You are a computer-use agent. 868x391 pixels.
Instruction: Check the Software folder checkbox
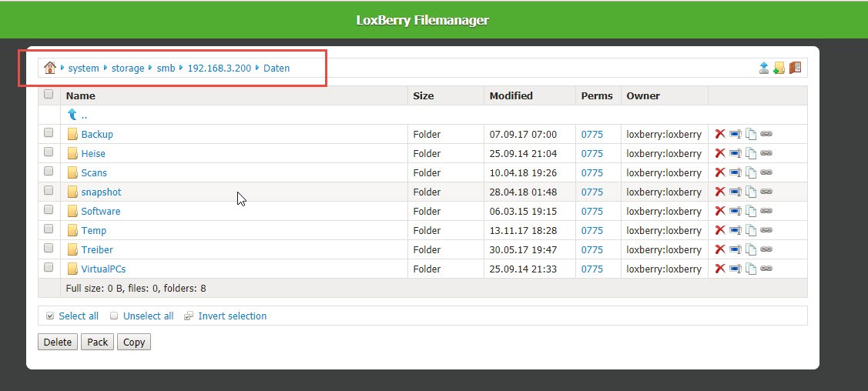[49, 209]
